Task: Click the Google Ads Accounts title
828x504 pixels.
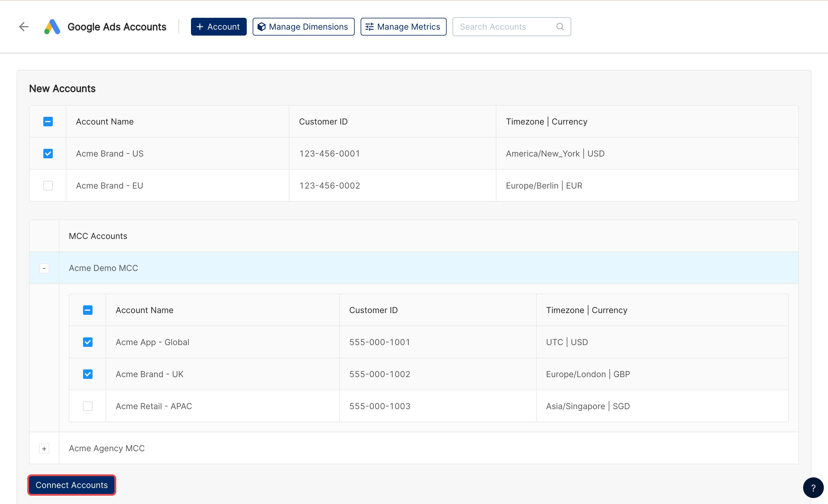Action: pos(117,27)
